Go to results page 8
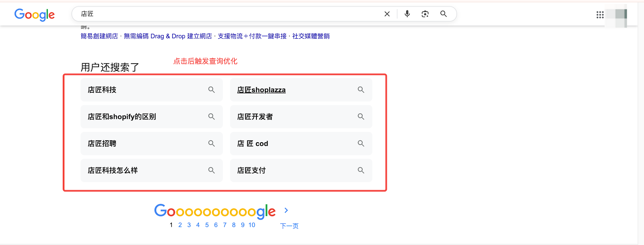 233,225
